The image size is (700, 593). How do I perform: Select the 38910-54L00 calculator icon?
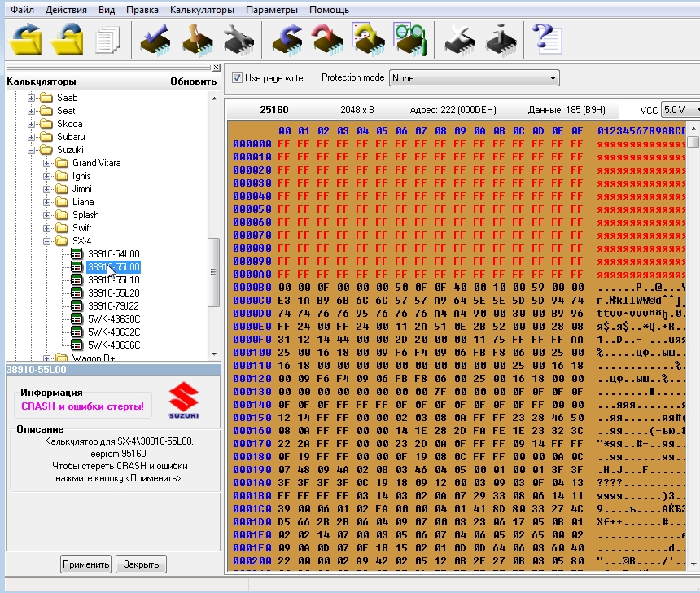tap(77, 254)
